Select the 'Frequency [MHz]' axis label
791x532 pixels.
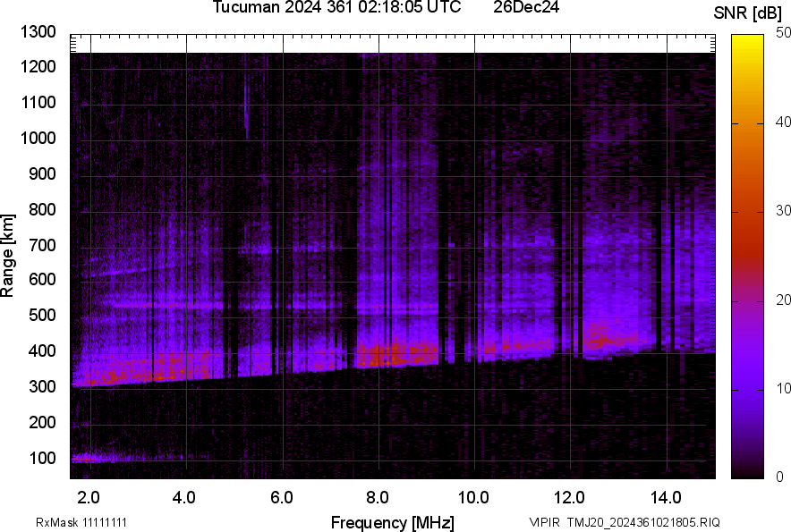coord(392,522)
